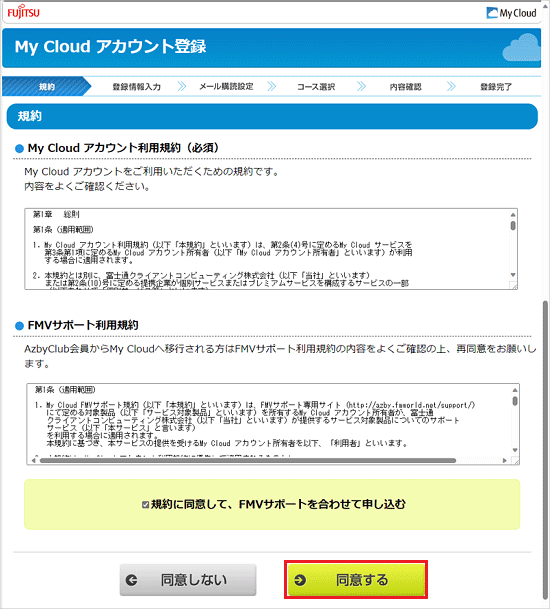Click the label 規約に同意して、FMVサポートを合わせて申し込む
550x609 pixels.
278,505
